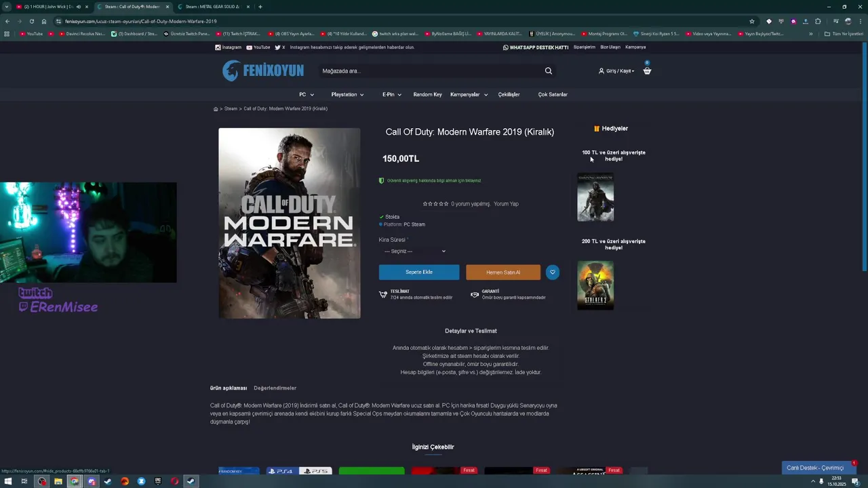Screen dimensions: 868x488
Task: Open Bize Ulaşın link
Action: [610, 47]
